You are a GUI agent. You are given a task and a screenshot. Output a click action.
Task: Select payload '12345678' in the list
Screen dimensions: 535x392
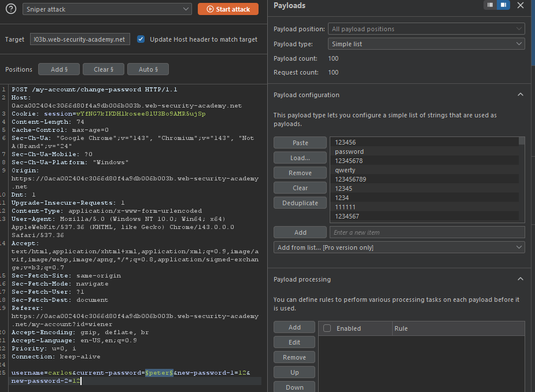pos(424,161)
